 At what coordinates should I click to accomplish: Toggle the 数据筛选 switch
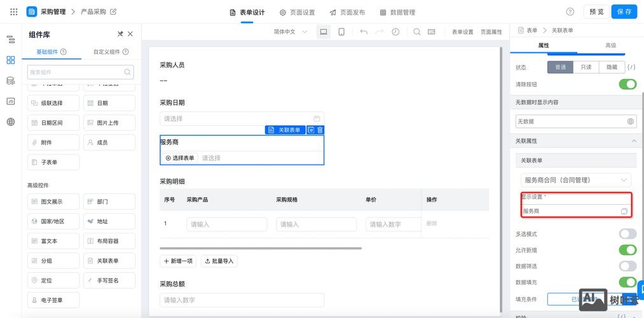(x=627, y=266)
